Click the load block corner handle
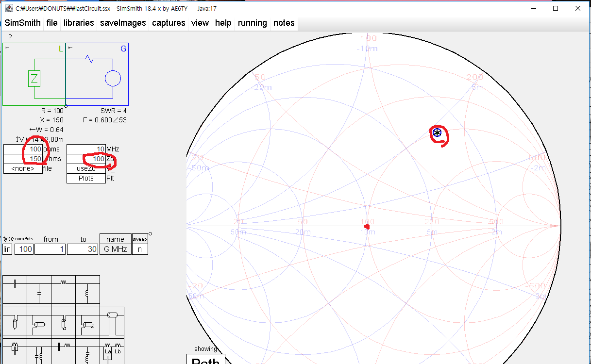This screenshot has width=591, height=364. coord(7,48)
